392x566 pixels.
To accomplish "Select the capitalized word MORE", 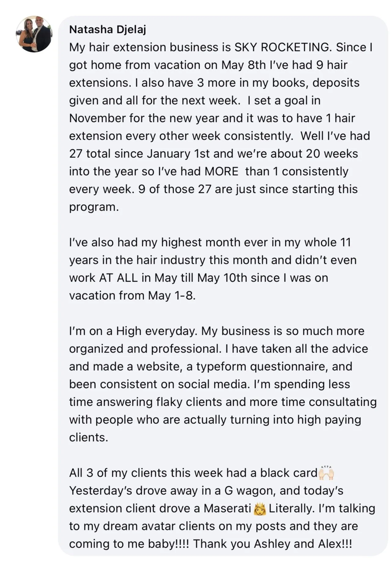I will tap(221, 171).
